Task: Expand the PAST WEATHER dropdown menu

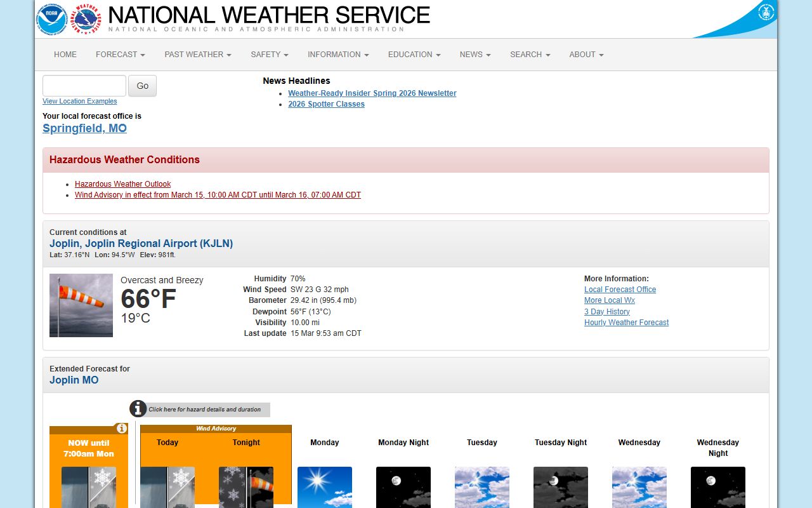Action: (x=198, y=55)
